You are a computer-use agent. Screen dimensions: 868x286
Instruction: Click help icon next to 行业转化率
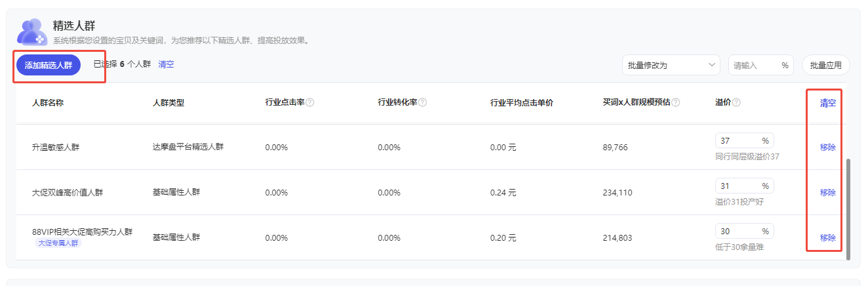pos(423,103)
